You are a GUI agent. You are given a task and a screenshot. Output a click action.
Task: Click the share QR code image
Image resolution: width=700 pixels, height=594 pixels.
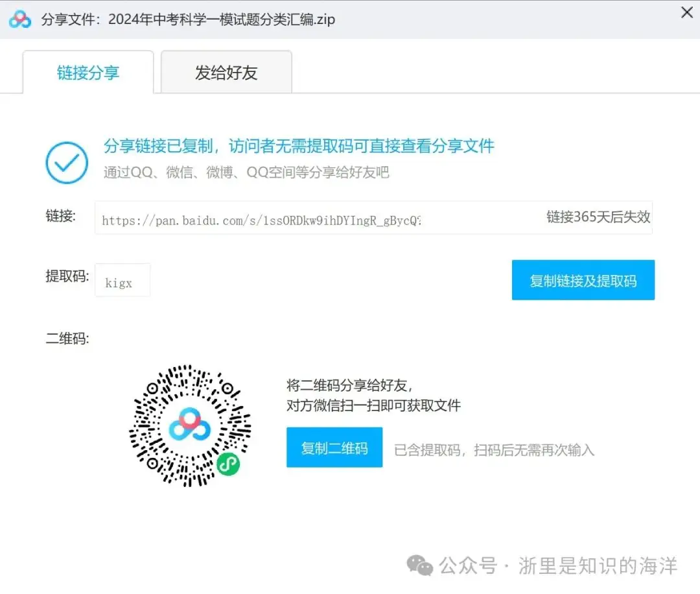[190, 425]
